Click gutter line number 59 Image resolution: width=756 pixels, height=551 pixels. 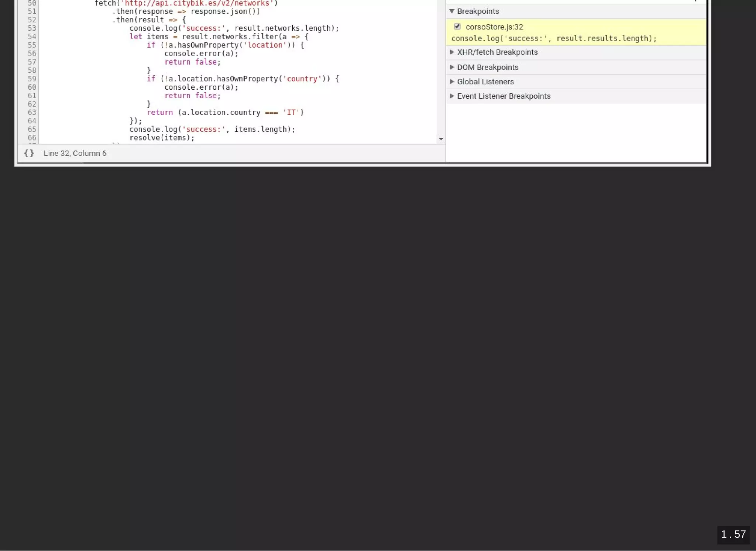32,79
